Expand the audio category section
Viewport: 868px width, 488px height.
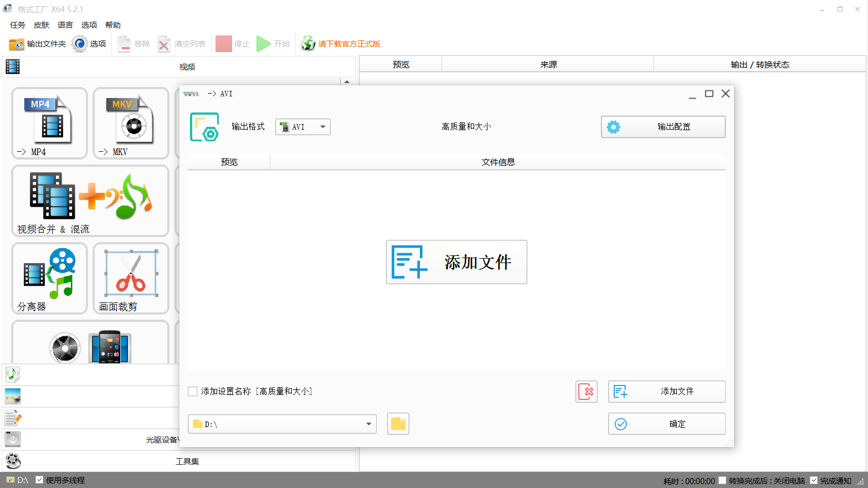point(13,374)
